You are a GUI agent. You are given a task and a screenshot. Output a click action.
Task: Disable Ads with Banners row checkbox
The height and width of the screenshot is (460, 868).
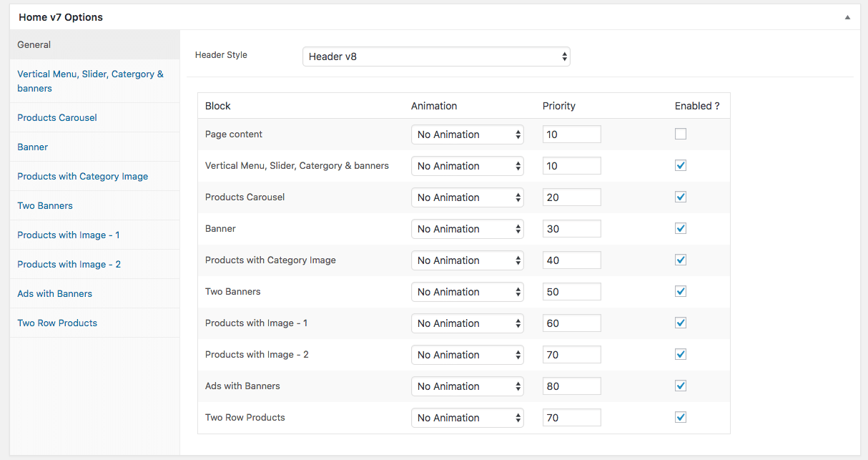[x=681, y=386]
